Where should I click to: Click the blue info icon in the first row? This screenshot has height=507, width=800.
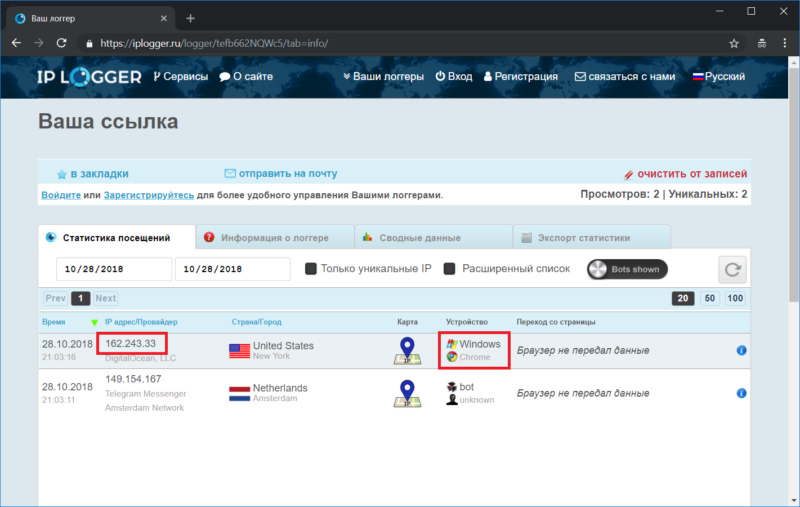click(742, 351)
